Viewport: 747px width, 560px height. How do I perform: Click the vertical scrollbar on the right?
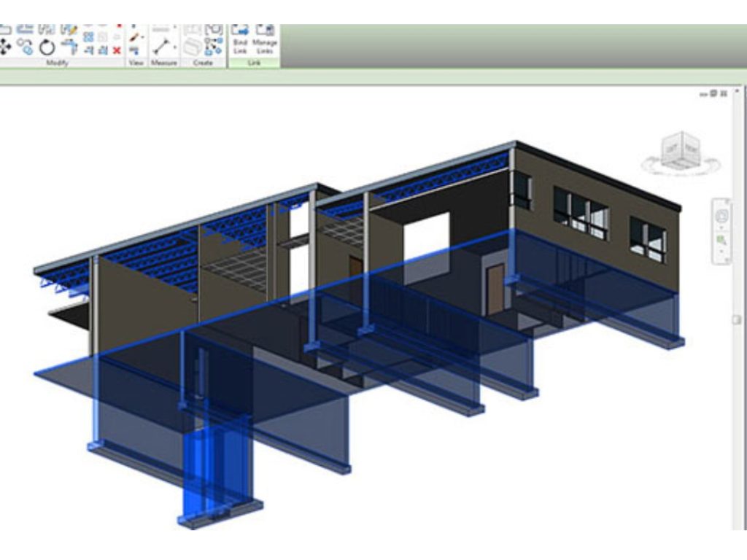[738, 319]
